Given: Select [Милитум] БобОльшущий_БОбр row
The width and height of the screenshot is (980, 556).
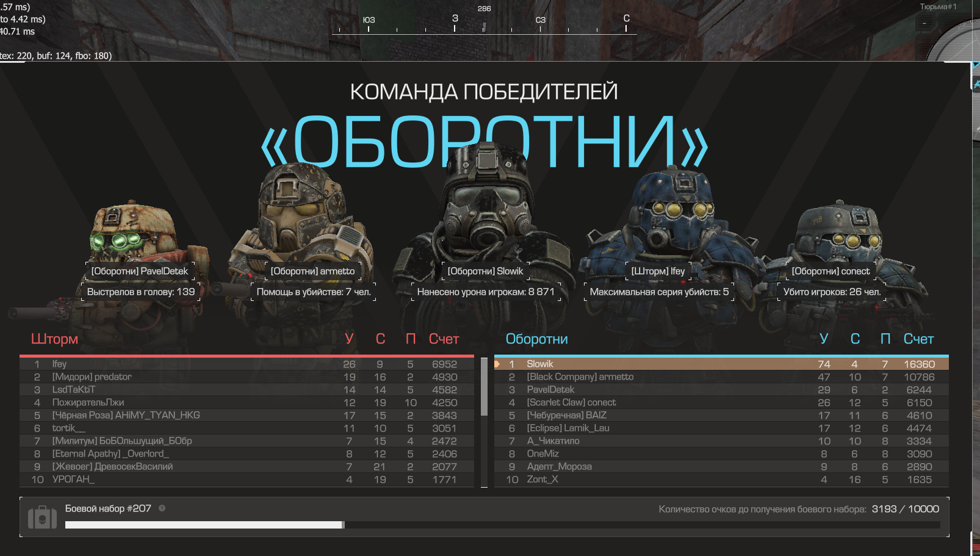Looking at the screenshot, I should click(x=247, y=441).
